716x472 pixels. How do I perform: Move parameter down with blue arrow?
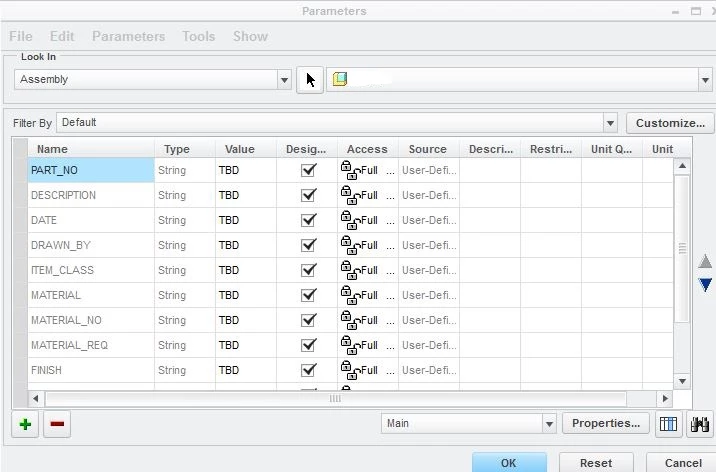(705, 284)
